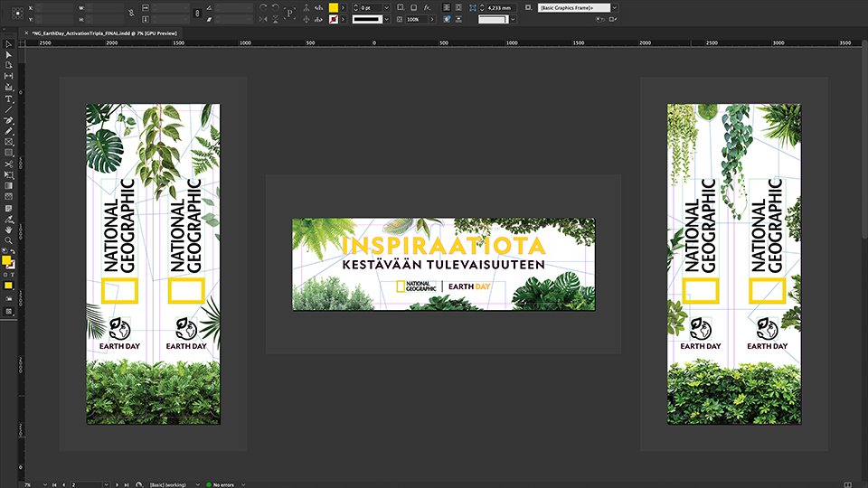The width and height of the screenshot is (868, 488).
Task: Click the stroke weight 0 pt field
Action: point(371,8)
